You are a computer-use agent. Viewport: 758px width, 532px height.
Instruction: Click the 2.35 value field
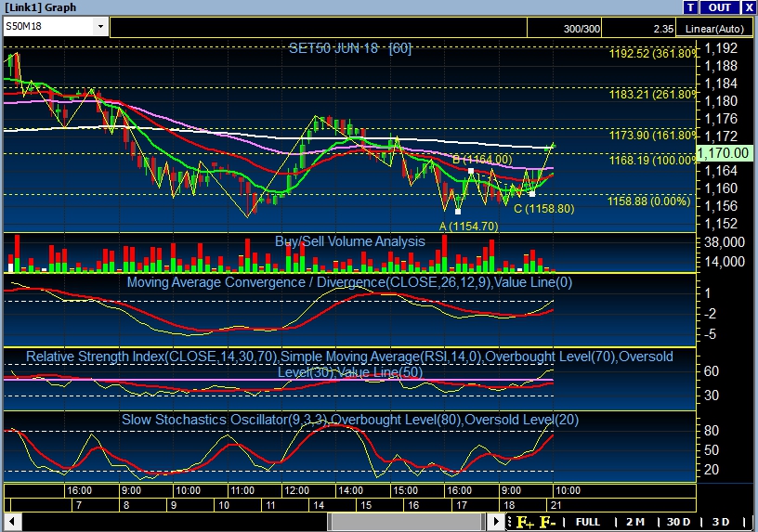click(x=638, y=29)
